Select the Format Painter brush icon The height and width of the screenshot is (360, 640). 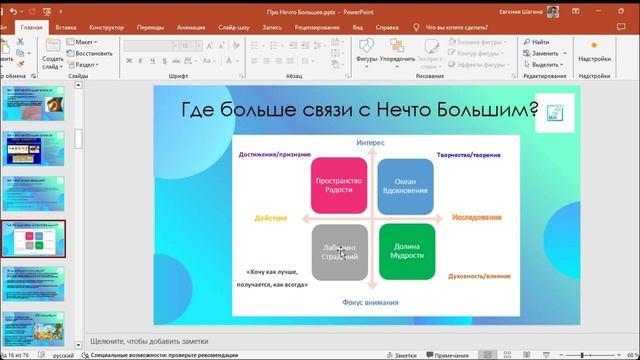pyautogui.click(x=20, y=64)
